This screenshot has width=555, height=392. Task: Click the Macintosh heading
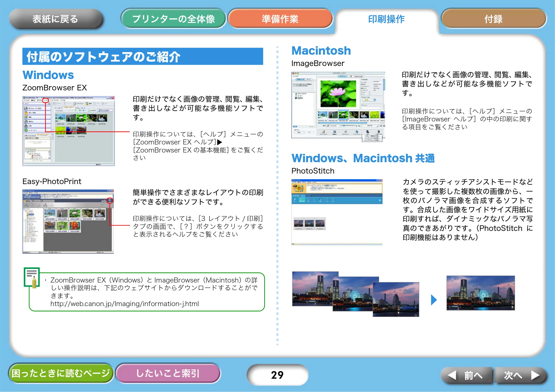(x=321, y=51)
